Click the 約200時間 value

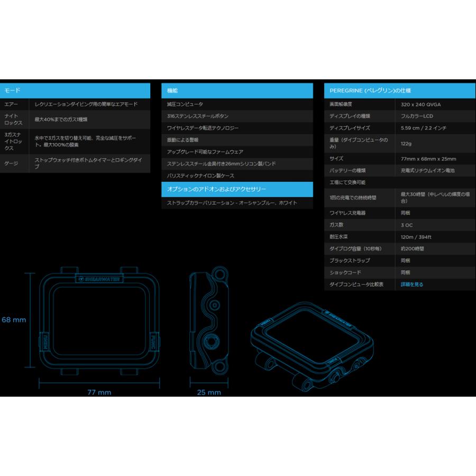click(412, 249)
